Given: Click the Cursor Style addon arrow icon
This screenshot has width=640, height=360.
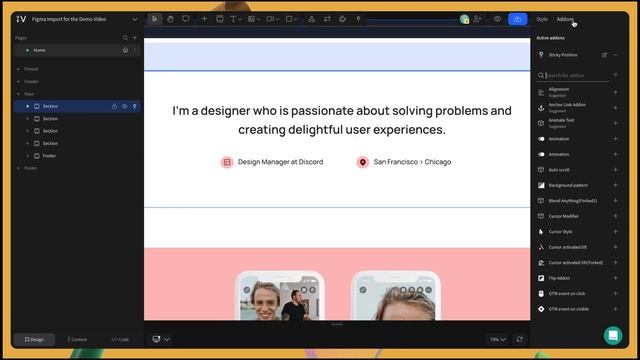Looking at the screenshot, I should [x=541, y=232].
